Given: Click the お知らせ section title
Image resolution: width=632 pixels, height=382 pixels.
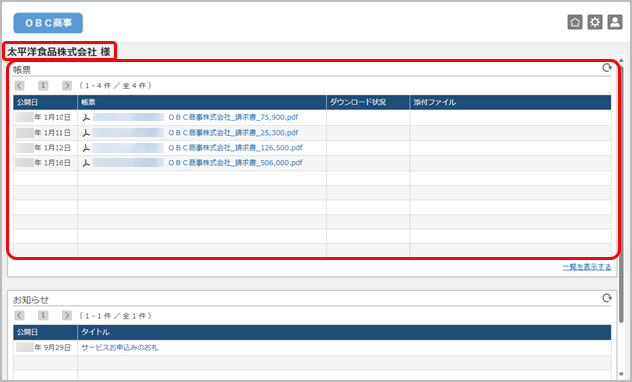Looking at the screenshot, I should [31, 300].
